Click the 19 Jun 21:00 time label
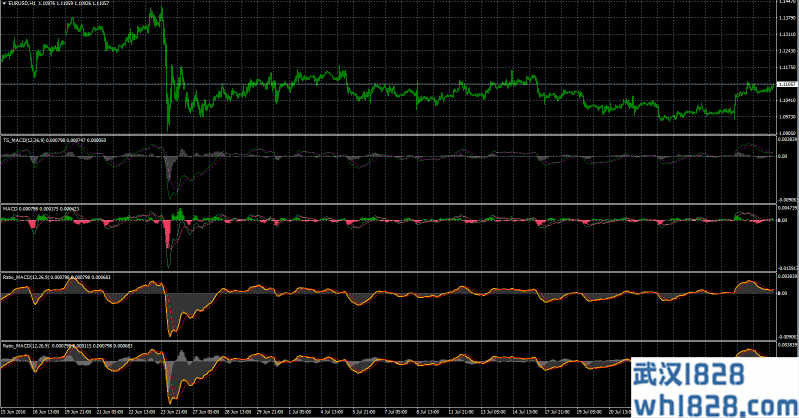The image size is (799, 418). click(77, 412)
